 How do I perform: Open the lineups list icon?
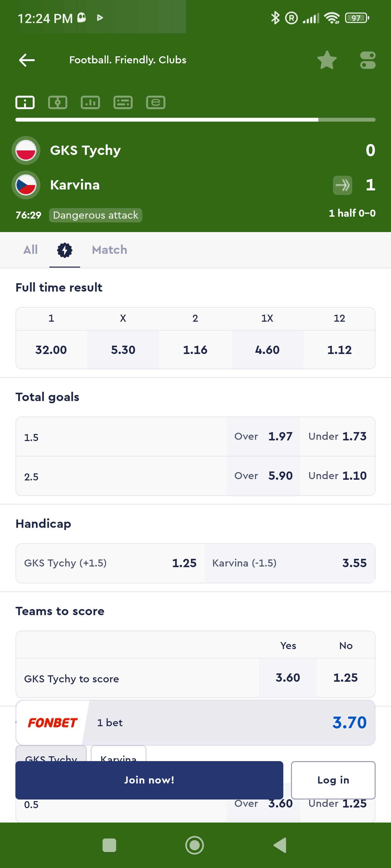(123, 102)
